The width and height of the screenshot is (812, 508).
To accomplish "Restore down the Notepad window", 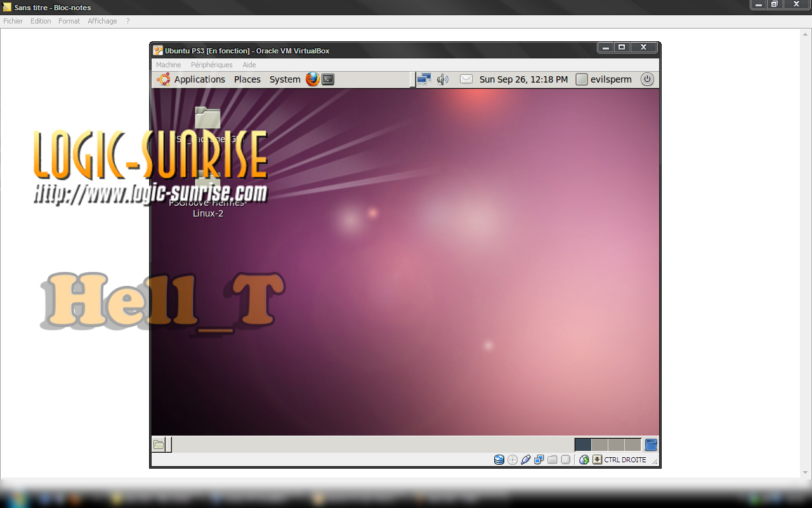I will 775,4.
